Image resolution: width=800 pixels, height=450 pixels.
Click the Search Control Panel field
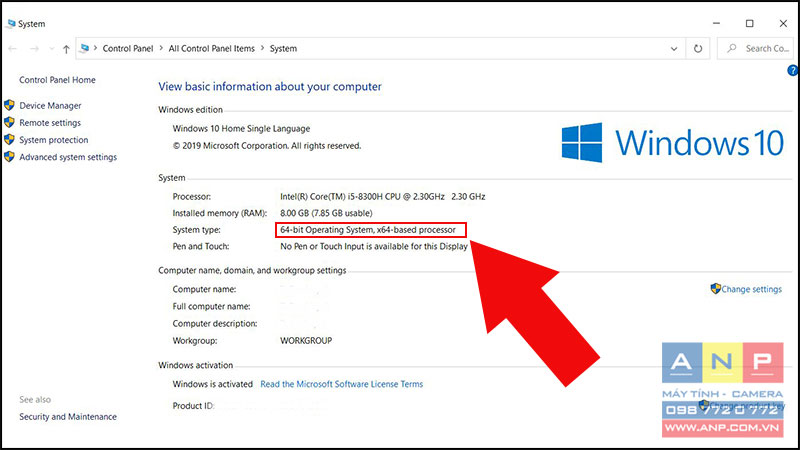(x=757, y=48)
